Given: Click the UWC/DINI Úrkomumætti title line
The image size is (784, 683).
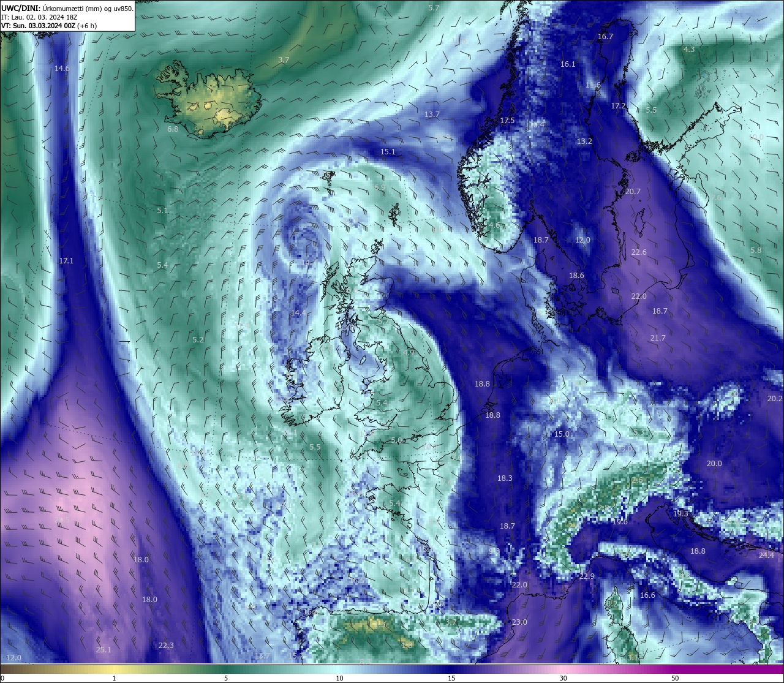Looking at the screenshot, I should pyautogui.click(x=67, y=9).
